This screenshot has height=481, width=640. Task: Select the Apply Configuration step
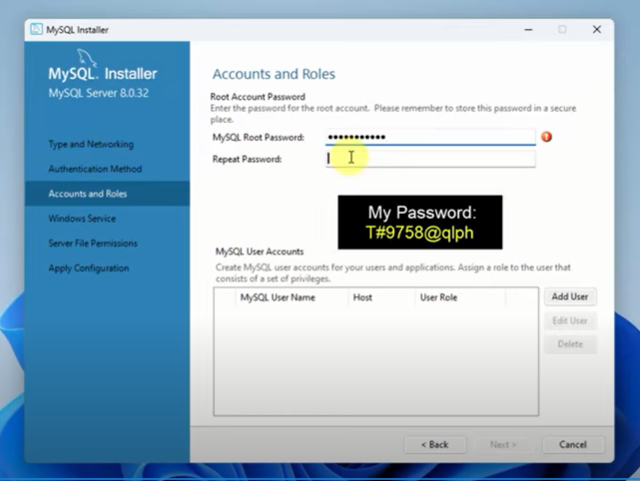tap(89, 268)
